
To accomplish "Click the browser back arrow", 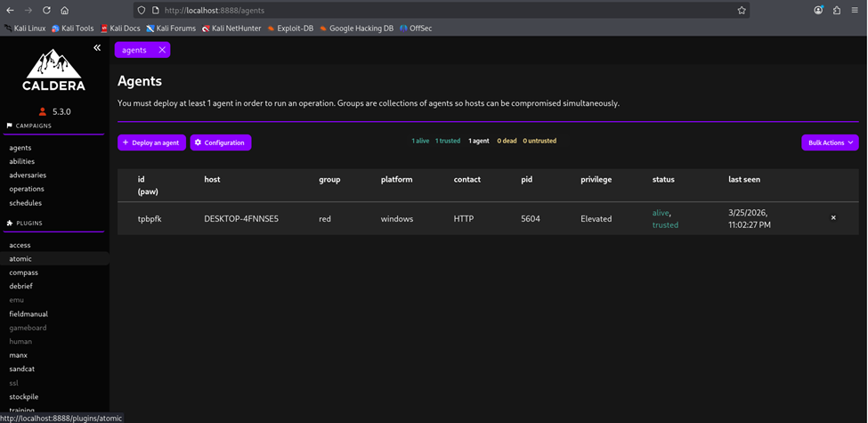I will (11, 11).
